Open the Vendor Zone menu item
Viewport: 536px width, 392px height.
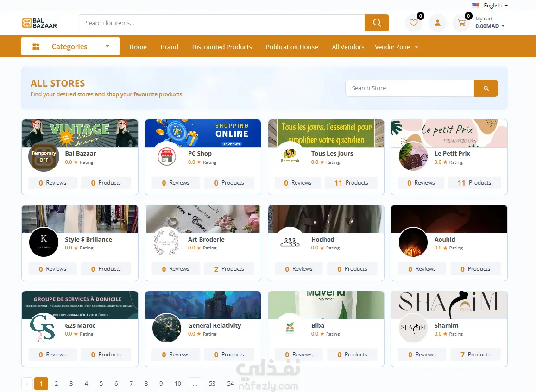point(392,47)
